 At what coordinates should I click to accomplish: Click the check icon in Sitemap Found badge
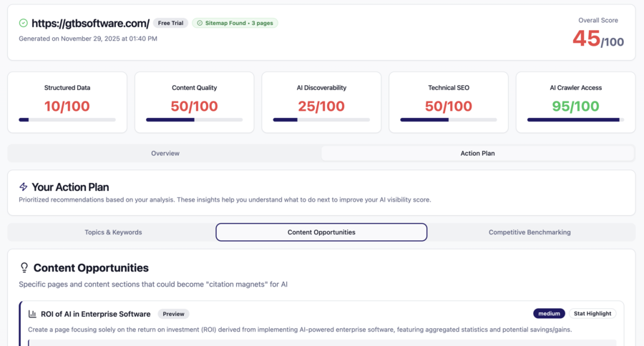pos(200,23)
